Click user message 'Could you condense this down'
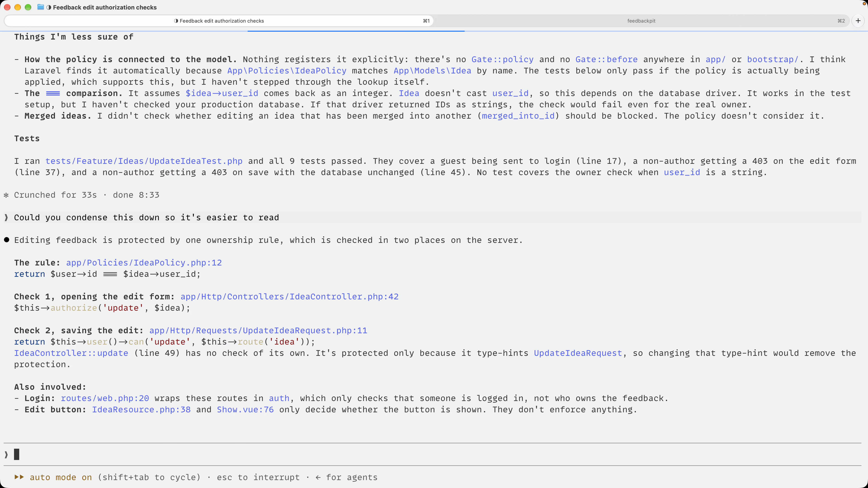This screenshot has width=868, height=488. tap(146, 218)
